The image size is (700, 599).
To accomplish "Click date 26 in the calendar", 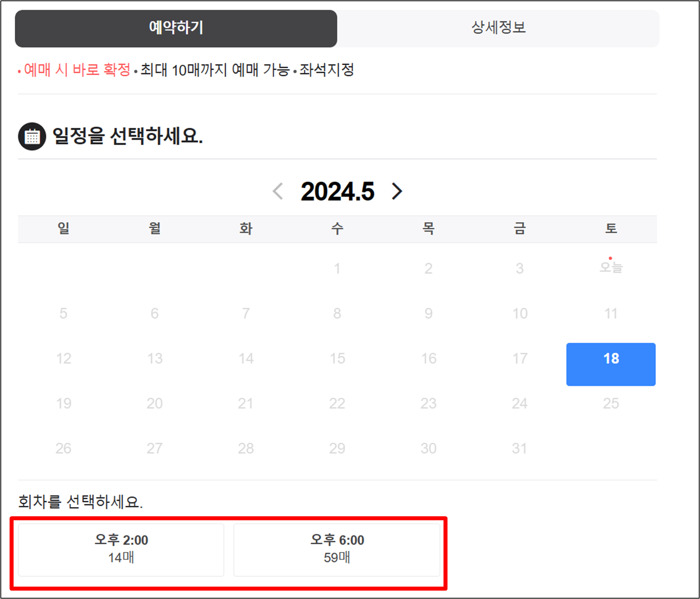I will [64, 449].
